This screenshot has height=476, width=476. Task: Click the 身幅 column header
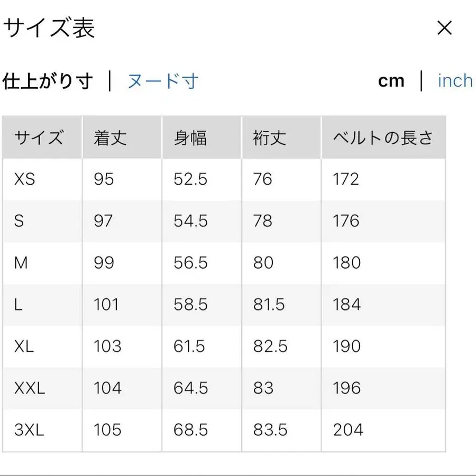tap(188, 138)
